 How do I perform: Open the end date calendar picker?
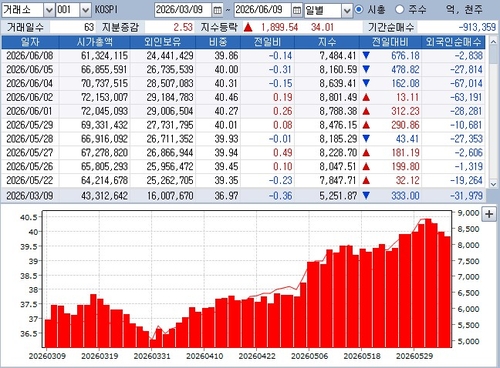tap(297, 10)
